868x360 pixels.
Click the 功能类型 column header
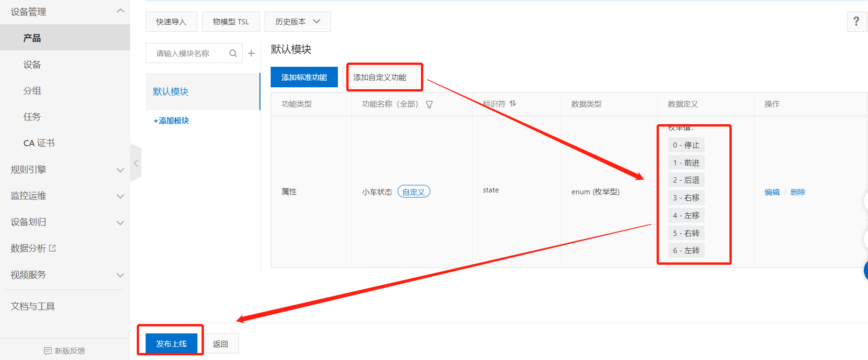point(297,104)
